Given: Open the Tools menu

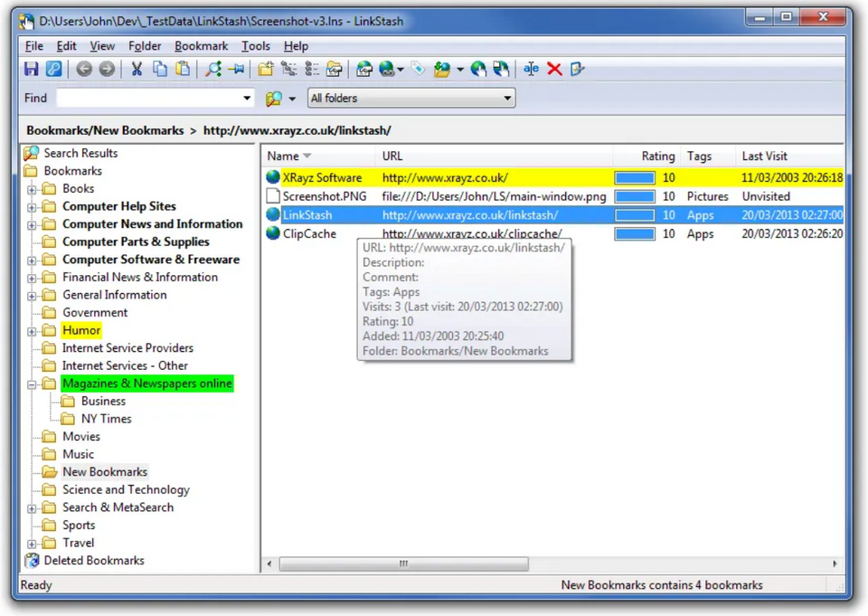Looking at the screenshot, I should 256,45.
